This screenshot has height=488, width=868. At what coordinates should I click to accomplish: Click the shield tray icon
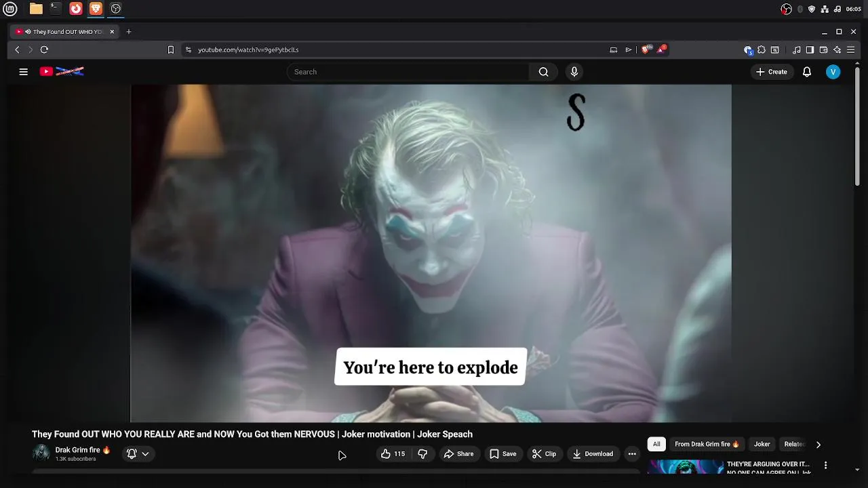pos(812,9)
